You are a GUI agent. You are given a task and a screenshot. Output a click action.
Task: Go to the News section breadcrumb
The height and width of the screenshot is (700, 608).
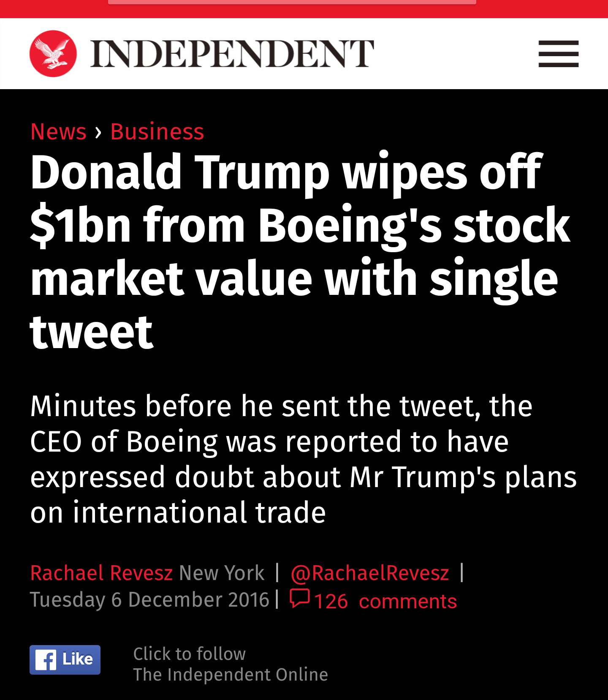click(x=58, y=131)
